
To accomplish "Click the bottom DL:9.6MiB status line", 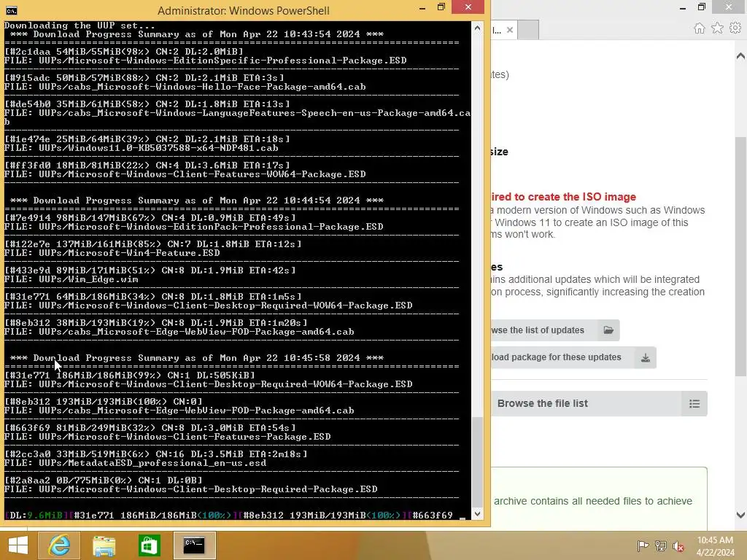I will 228,516.
